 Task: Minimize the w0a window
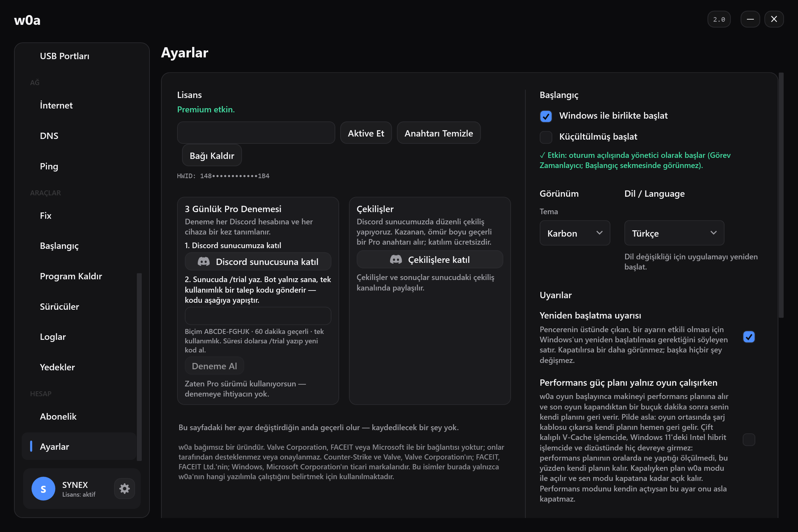tap(750, 19)
